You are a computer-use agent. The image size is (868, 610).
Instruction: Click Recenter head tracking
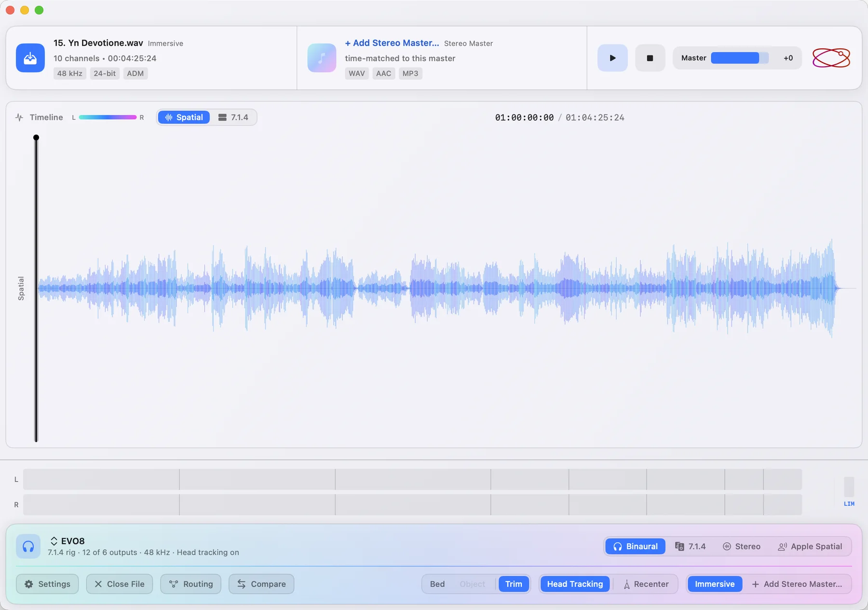[646, 584]
